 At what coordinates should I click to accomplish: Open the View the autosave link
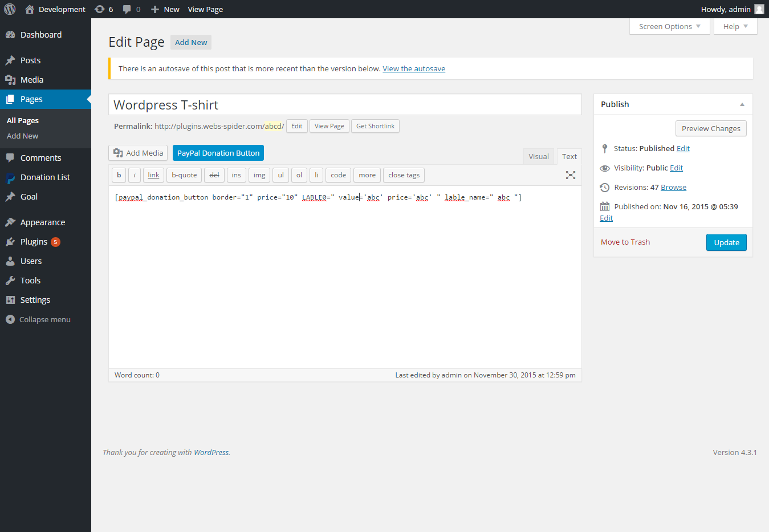pos(414,68)
